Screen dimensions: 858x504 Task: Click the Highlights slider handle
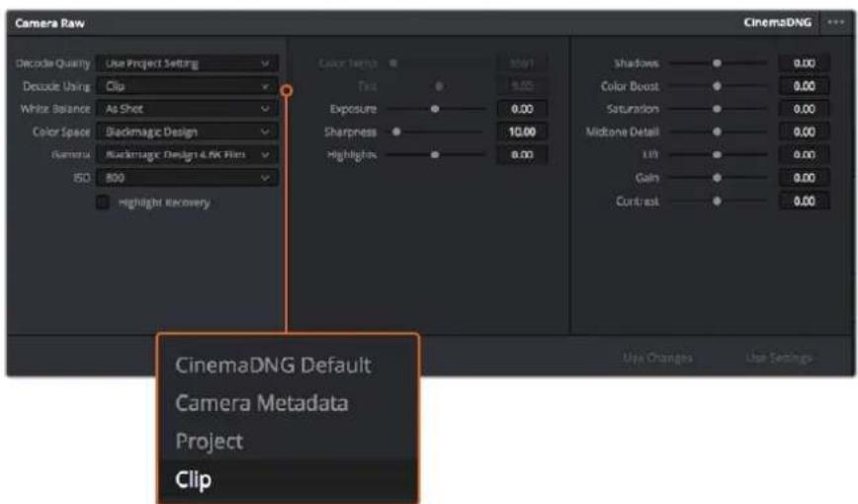point(435,155)
